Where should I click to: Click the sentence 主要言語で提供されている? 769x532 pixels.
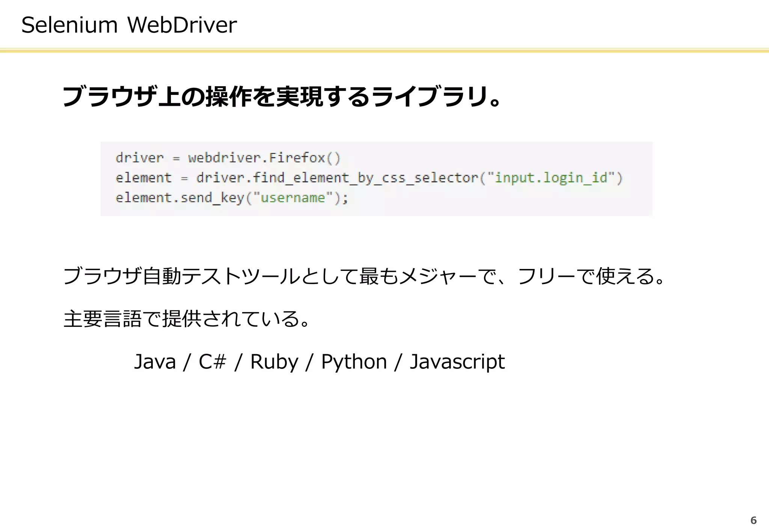pos(187,319)
